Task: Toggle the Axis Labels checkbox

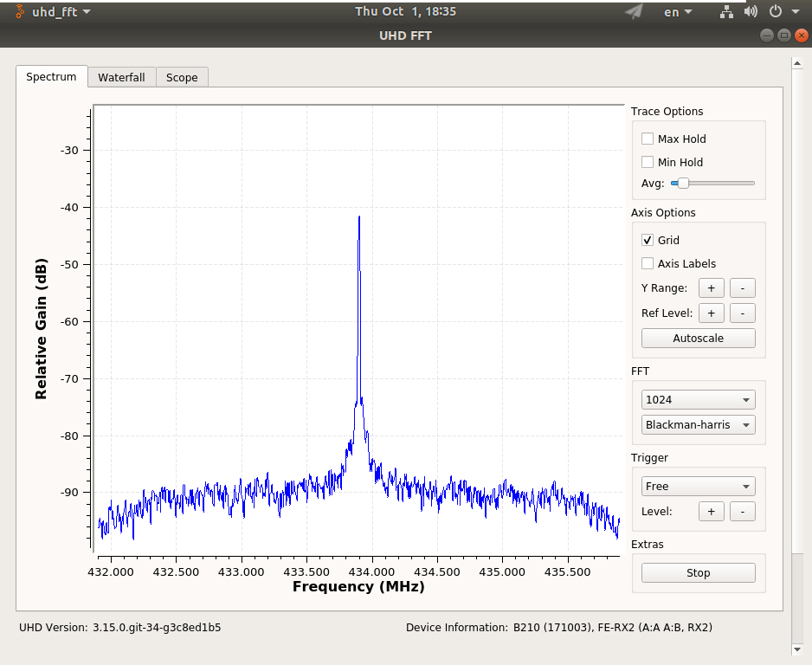Action: point(648,263)
